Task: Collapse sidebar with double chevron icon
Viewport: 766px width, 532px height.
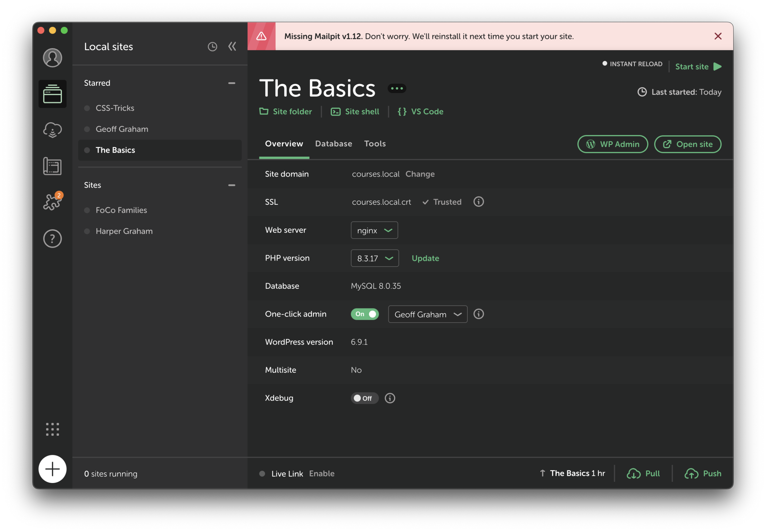Action: pyautogui.click(x=232, y=47)
